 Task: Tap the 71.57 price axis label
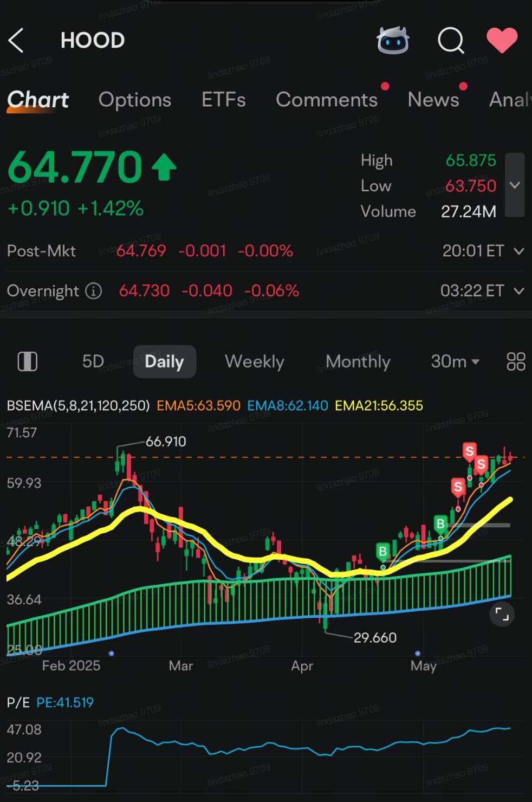(22, 432)
